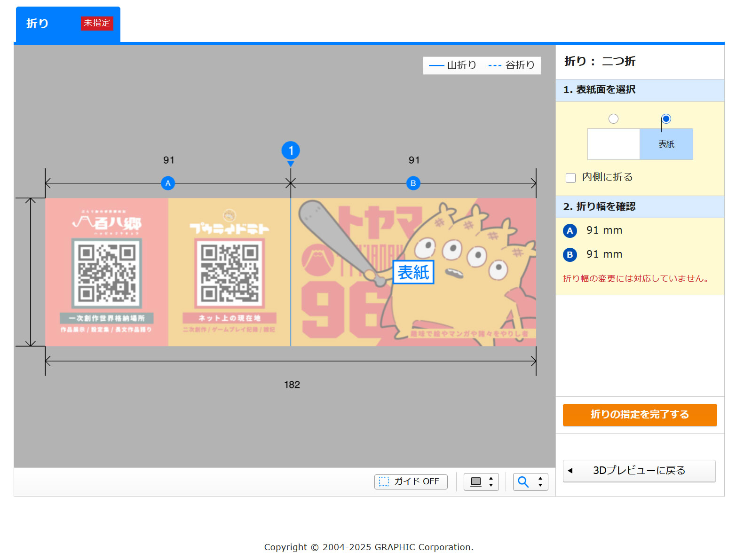
Task: Toggle the ガイド OFF button
Action: point(411,482)
